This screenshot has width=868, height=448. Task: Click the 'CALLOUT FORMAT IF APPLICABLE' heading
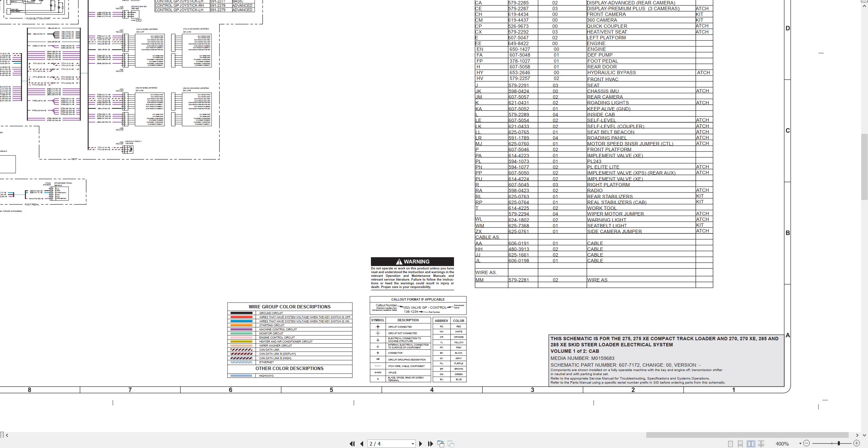(418, 300)
